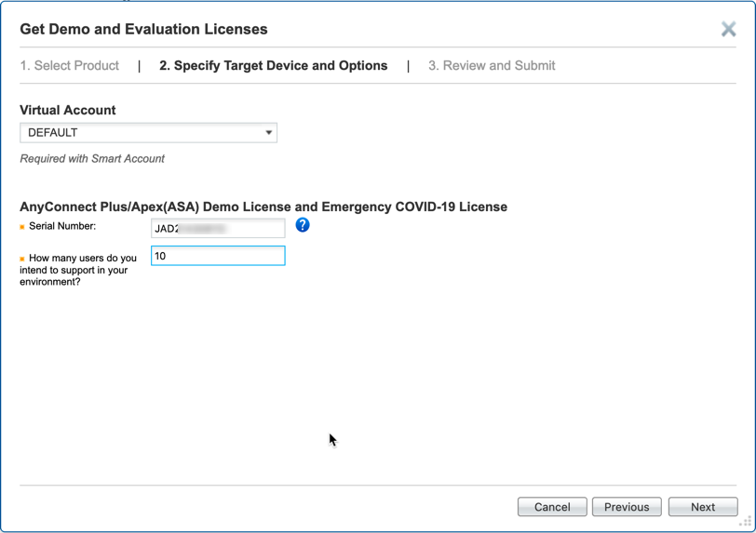Click the number of users field showing 10

tap(218, 256)
